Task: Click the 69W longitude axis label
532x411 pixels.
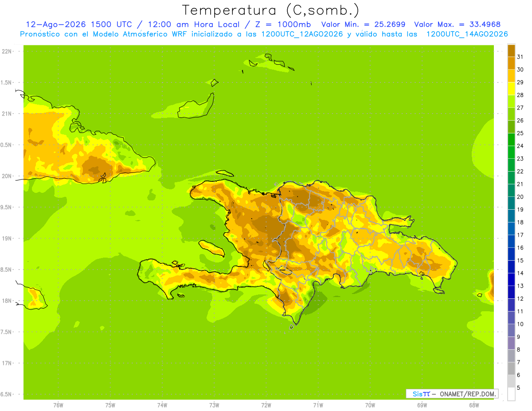Action: coord(422,405)
